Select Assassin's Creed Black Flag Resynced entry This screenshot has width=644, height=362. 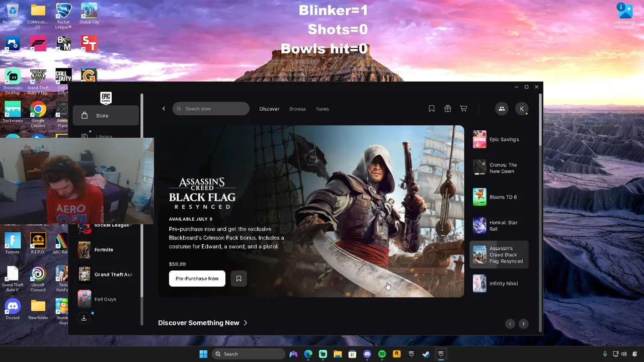[x=499, y=255]
